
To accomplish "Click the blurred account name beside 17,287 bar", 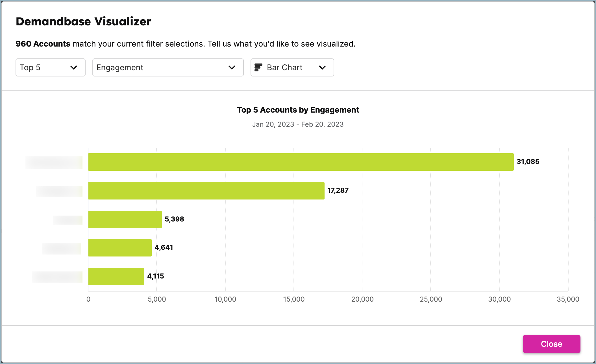I will pyautogui.click(x=59, y=191).
